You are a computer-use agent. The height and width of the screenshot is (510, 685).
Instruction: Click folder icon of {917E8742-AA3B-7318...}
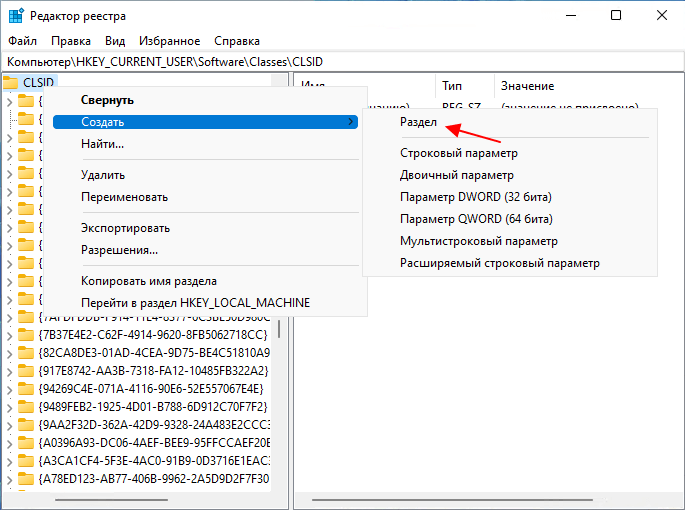coord(26,371)
